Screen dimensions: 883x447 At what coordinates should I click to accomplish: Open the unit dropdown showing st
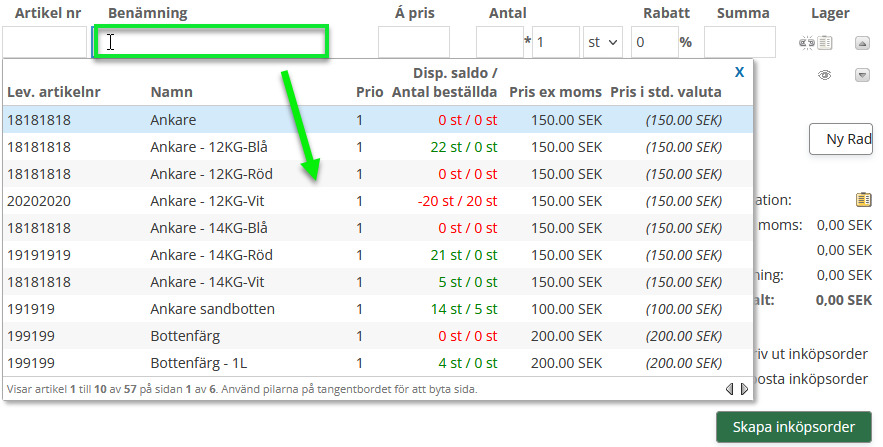(602, 42)
